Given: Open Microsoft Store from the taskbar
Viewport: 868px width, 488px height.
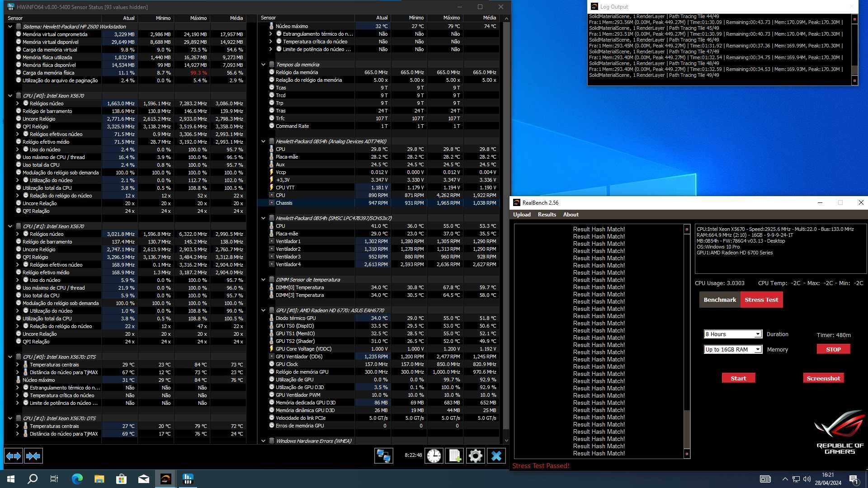Looking at the screenshot, I should click(121, 479).
